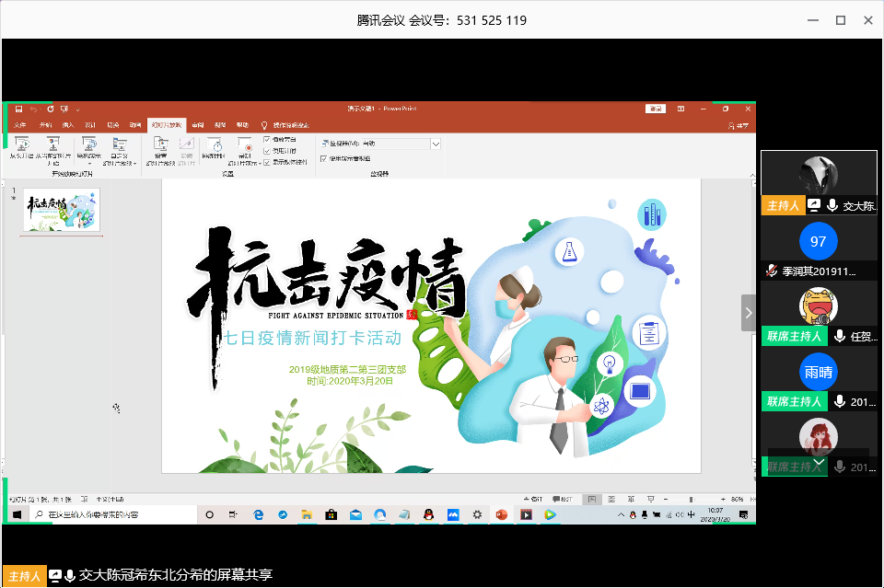Toggle the Play Narrations checkbox
The image size is (884, 588).
[267, 139]
